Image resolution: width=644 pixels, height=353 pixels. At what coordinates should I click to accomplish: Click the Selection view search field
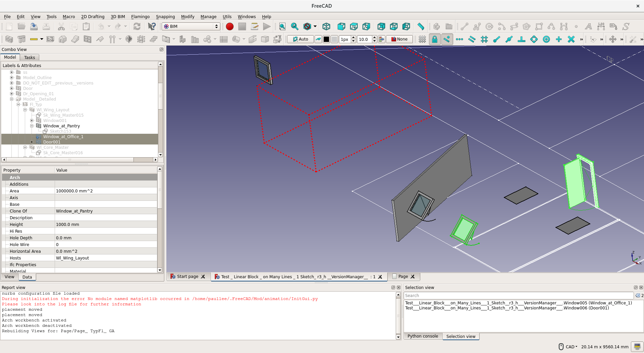point(519,295)
